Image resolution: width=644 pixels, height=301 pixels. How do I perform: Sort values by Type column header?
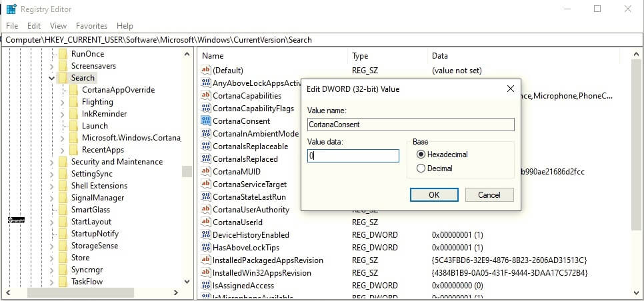pos(387,56)
